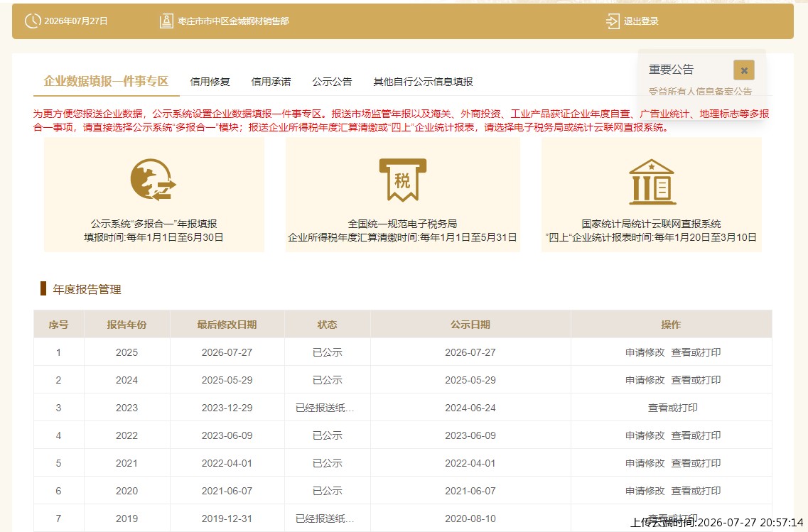Image resolution: width=808 pixels, height=532 pixels.
Task: Click the 已公示 status in 2022 row
Action: (x=327, y=435)
